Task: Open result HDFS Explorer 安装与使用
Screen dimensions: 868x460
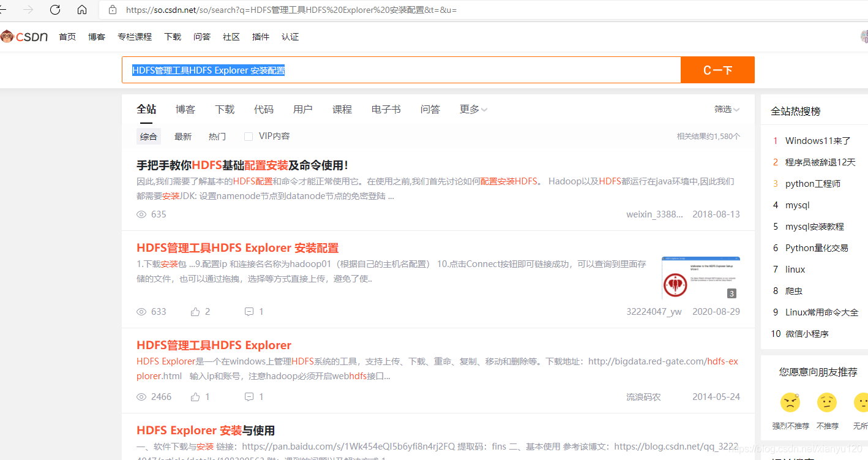Action: coord(206,430)
